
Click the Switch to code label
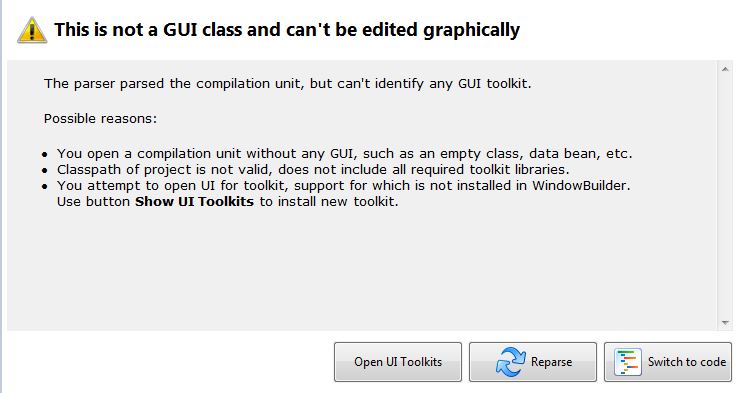[687, 362]
